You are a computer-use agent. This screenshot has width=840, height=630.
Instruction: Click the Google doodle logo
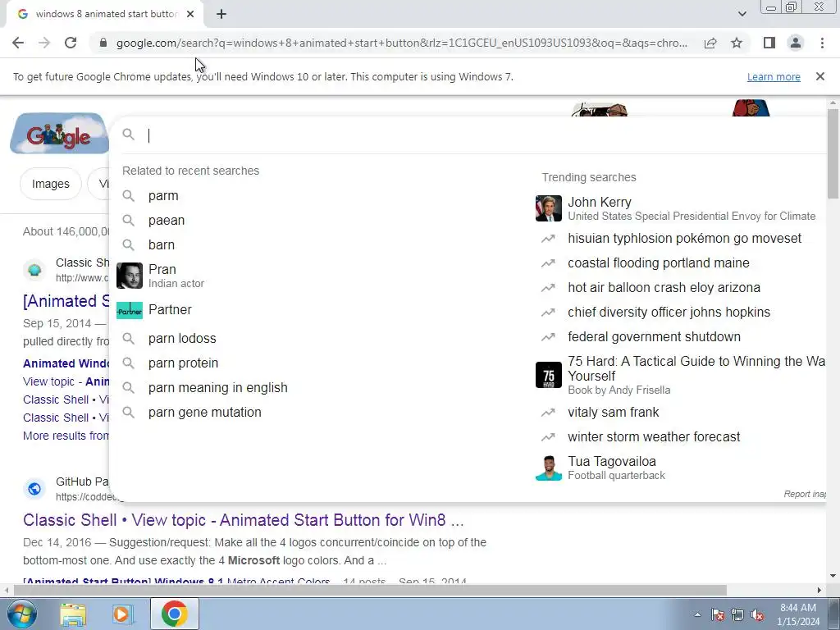click(x=59, y=134)
